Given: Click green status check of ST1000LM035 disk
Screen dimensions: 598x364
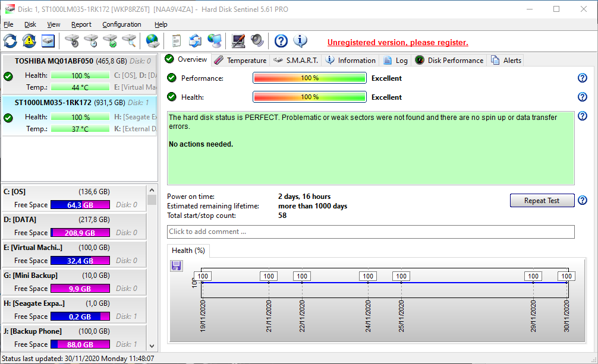Looking at the screenshot, I should (x=8, y=118).
